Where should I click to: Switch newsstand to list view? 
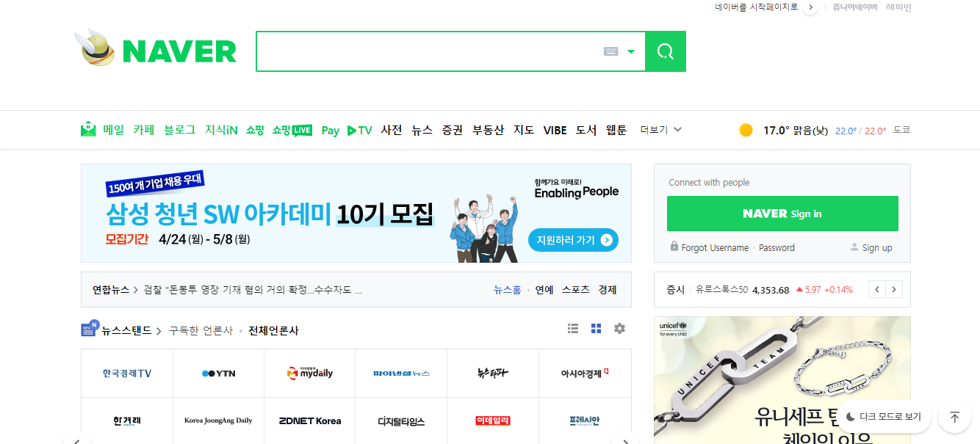click(573, 328)
